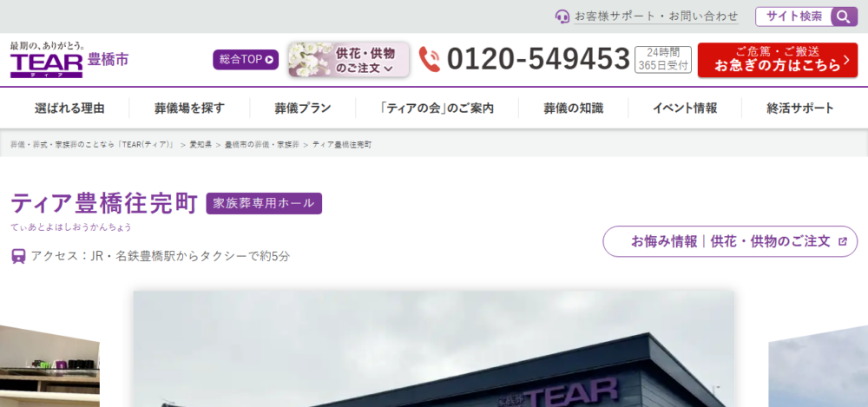Click phone number 0120-549453
Viewport: 868px width, 407px height.
click(538, 59)
